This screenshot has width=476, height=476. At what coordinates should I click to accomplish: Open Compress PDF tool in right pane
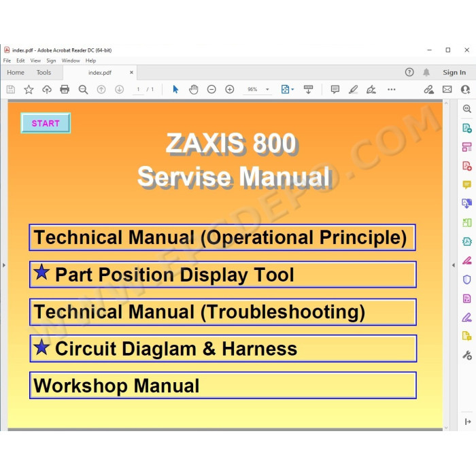coord(467,241)
